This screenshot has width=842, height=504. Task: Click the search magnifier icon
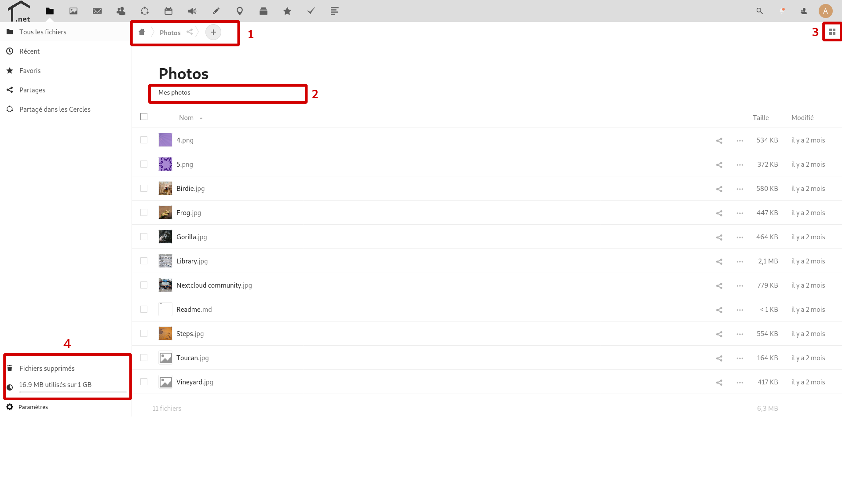[x=759, y=11]
